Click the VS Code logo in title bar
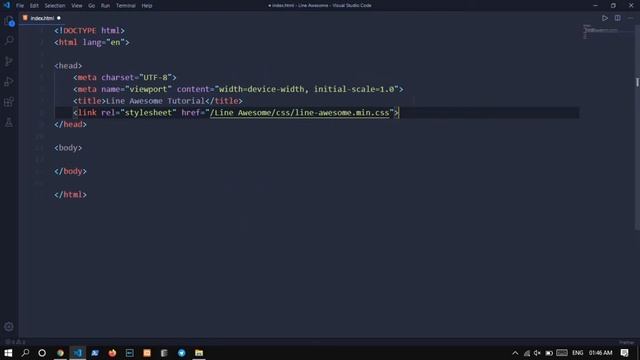Image resolution: width=640 pixels, height=360 pixels. coord(7,5)
